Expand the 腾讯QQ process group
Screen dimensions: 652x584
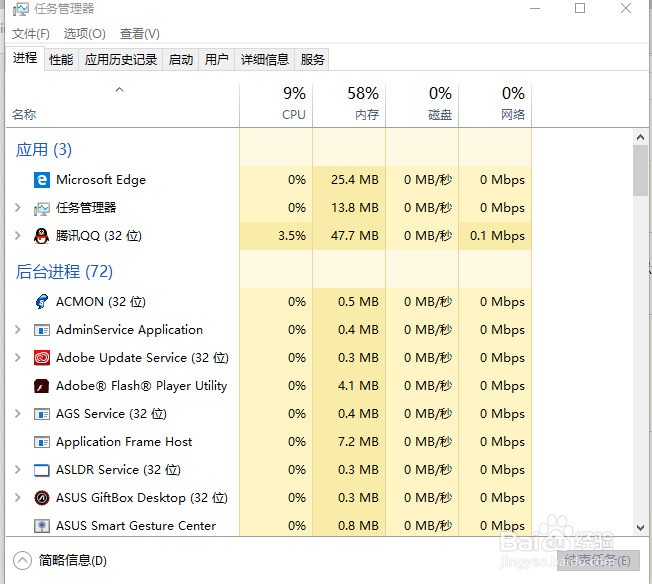17,236
